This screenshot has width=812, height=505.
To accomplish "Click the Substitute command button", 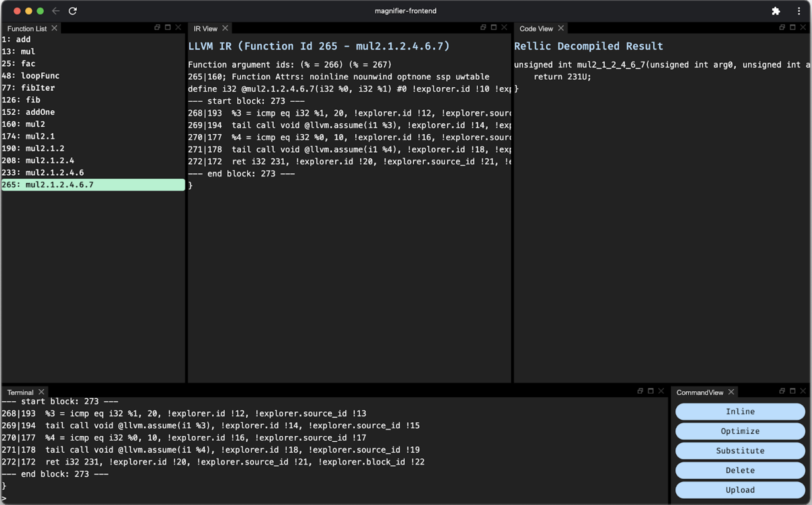I will [740, 450].
